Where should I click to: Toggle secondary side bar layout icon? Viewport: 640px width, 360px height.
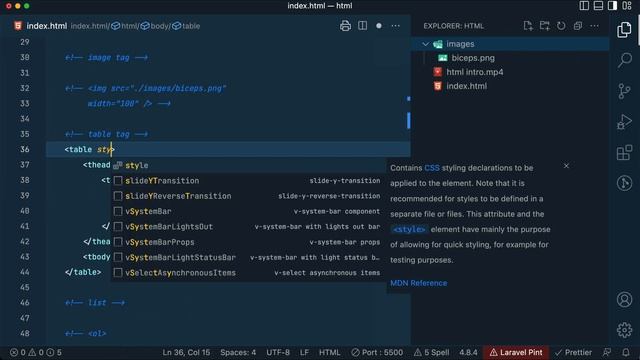[x=612, y=6]
